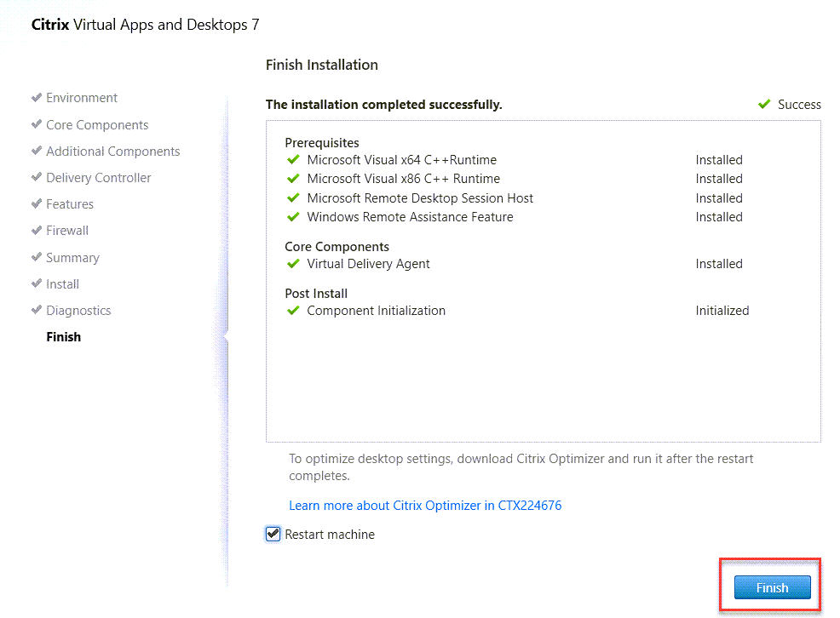Click checkmark beside Microsoft Remote Desktop Session Host

pyautogui.click(x=293, y=198)
